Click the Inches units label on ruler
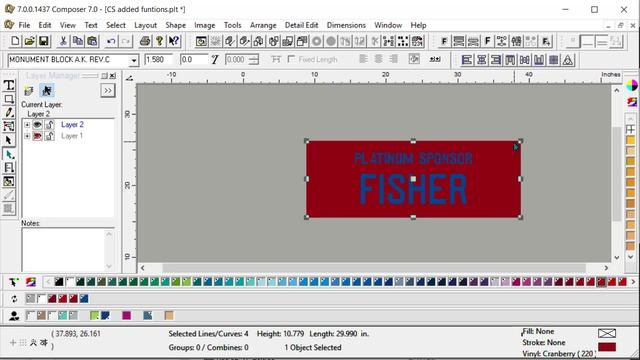 (x=610, y=74)
